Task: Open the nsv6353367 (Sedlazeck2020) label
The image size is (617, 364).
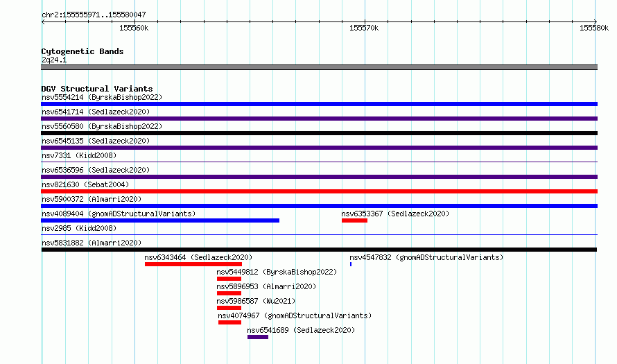Action: pos(395,214)
